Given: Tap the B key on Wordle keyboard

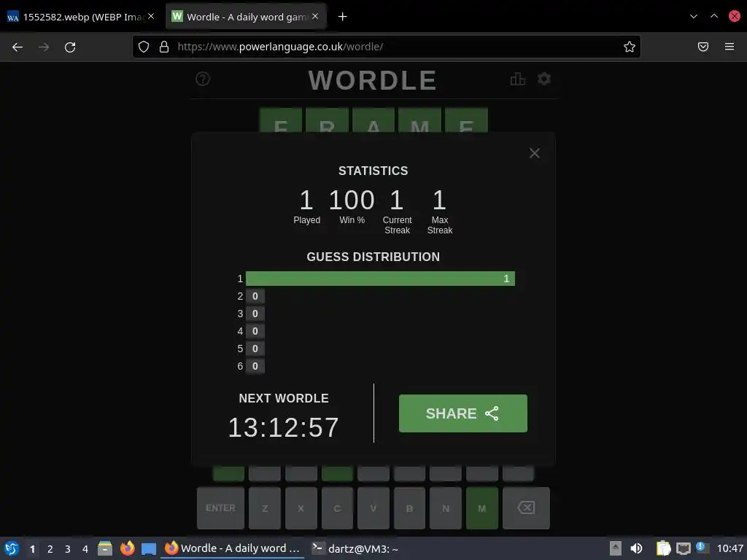Looking at the screenshot, I should 410,508.
